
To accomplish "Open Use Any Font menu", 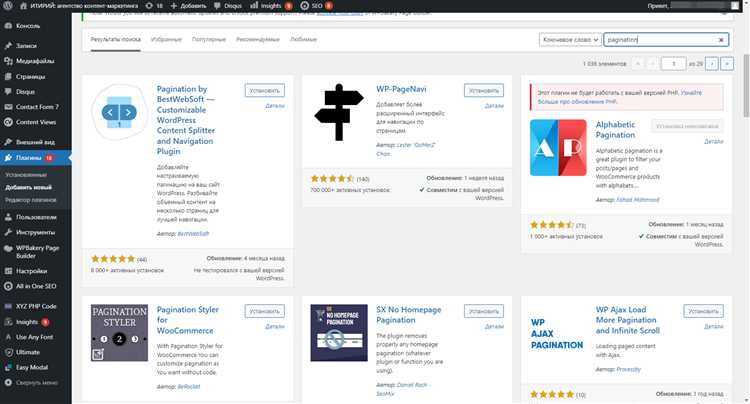I will coord(36,337).
